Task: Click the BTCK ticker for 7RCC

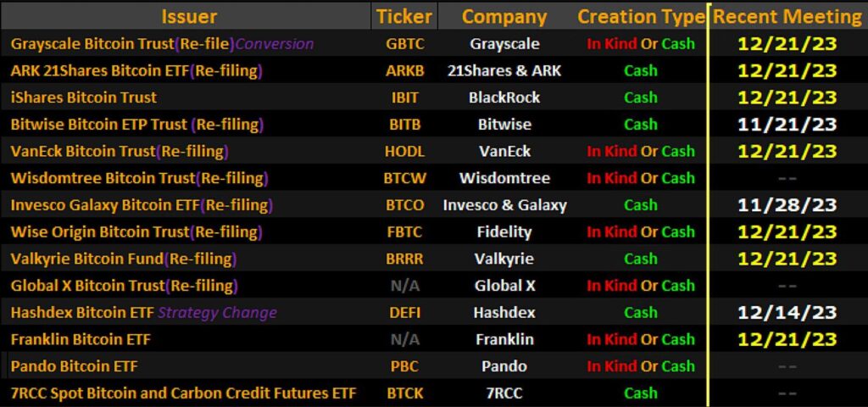Action: (404, 393)
